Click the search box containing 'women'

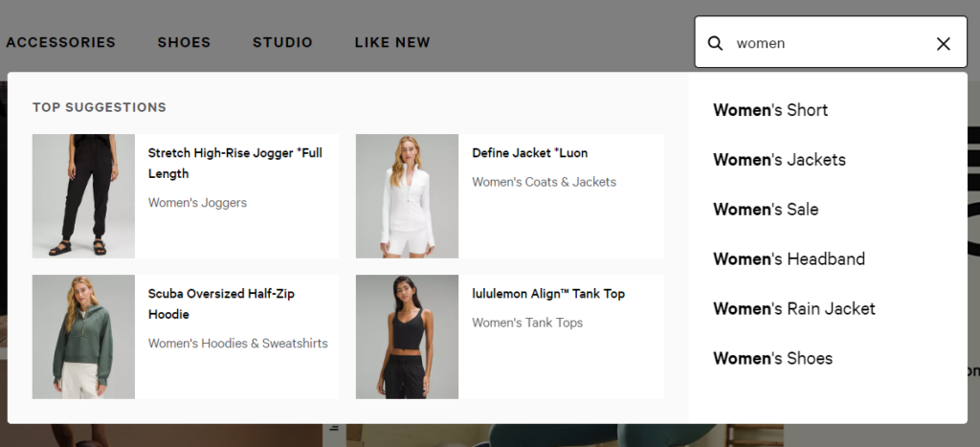(x=831, y=42)
